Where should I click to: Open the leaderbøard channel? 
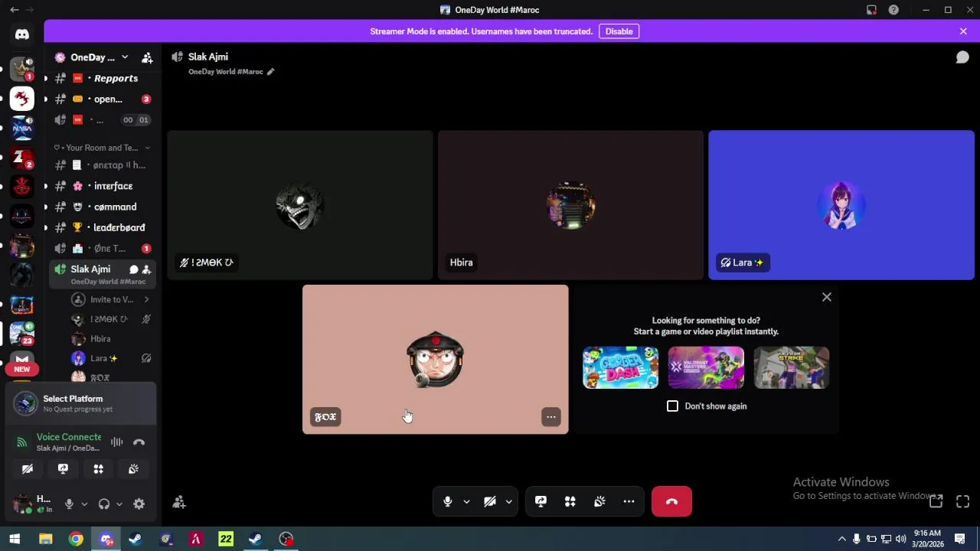tap(102, 227)
